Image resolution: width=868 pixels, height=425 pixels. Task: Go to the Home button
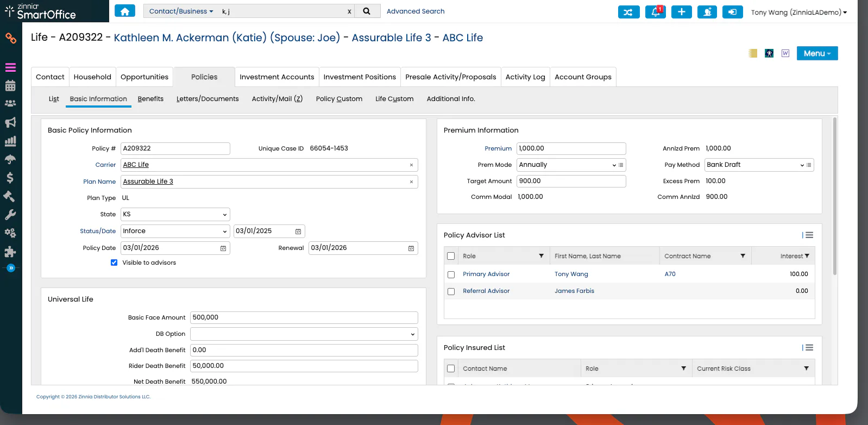point(125,11)
